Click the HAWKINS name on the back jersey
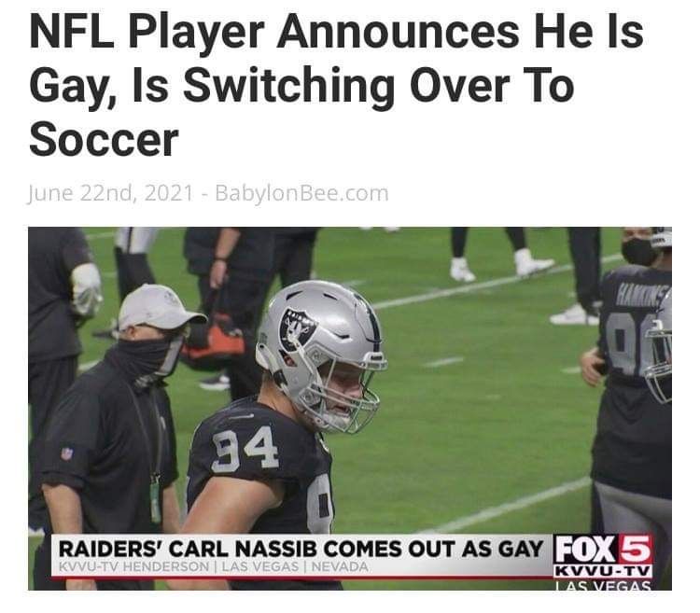This screenshot has width=700, height=613. (643, 294)
